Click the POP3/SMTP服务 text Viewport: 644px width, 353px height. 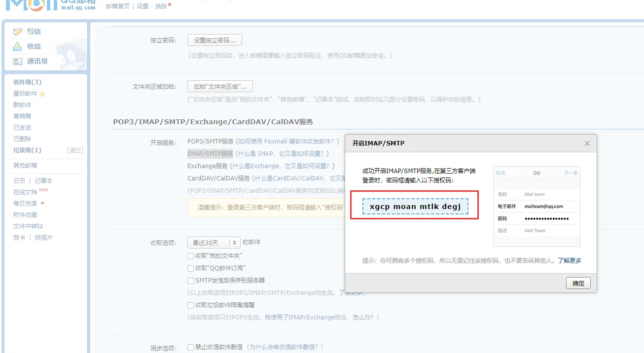click(x=210, y=141)
